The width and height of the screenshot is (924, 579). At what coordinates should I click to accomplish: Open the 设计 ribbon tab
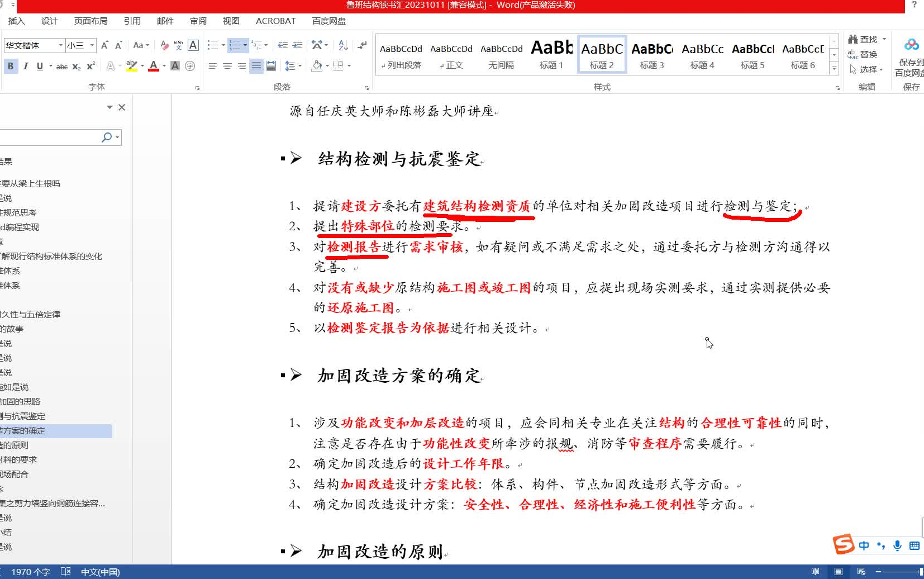click(49, 21)
